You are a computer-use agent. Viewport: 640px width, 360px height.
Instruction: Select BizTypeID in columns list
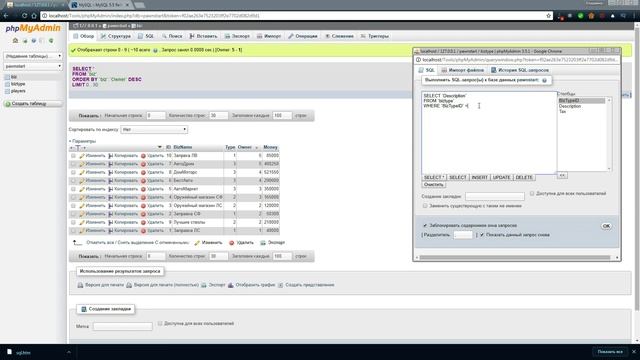pyautogui.click(x=581, y=100)
